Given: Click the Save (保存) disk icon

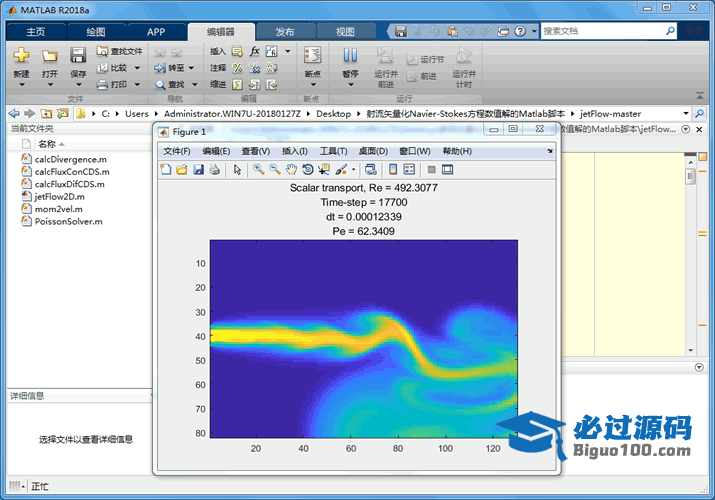Looking at the screenshot, I should click(78, 55).
